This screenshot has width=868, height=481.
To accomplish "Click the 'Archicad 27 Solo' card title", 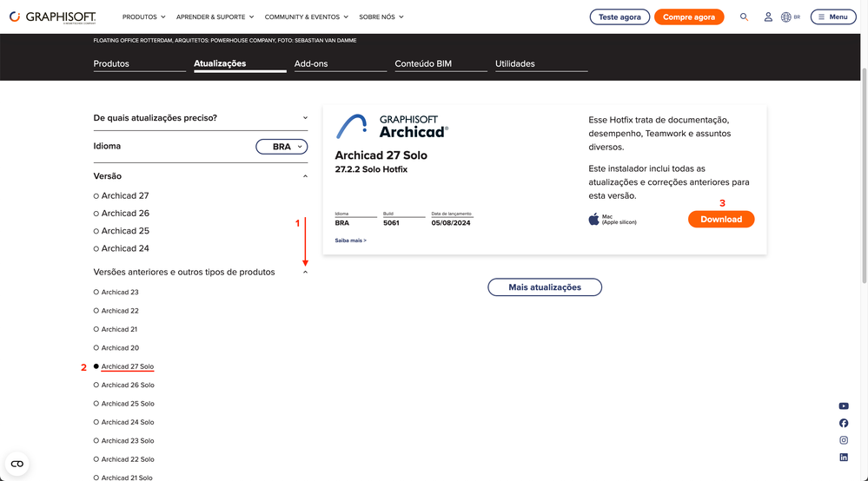I will [x=381, y=155].
